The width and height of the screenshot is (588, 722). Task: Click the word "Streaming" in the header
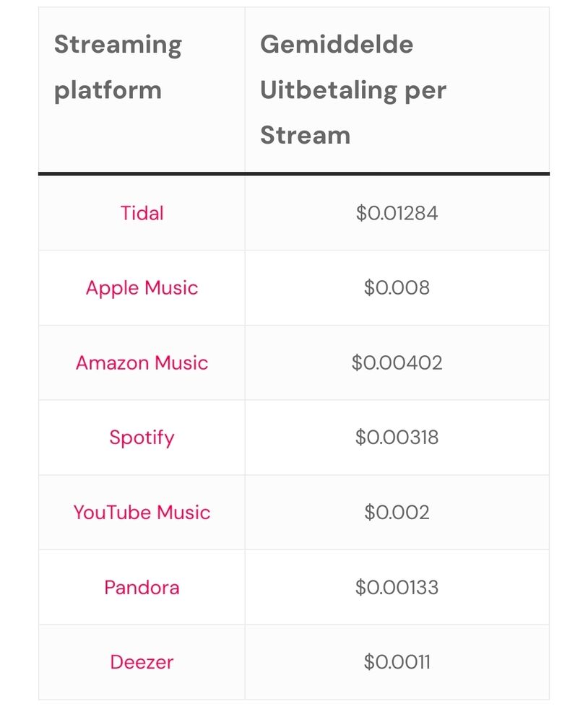pos(118,45)
